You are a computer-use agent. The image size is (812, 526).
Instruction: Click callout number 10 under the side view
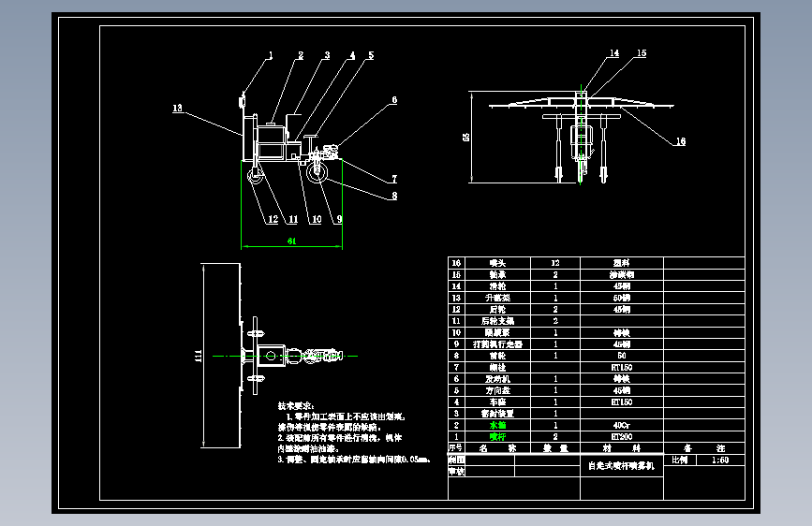[x=317, y=219]
